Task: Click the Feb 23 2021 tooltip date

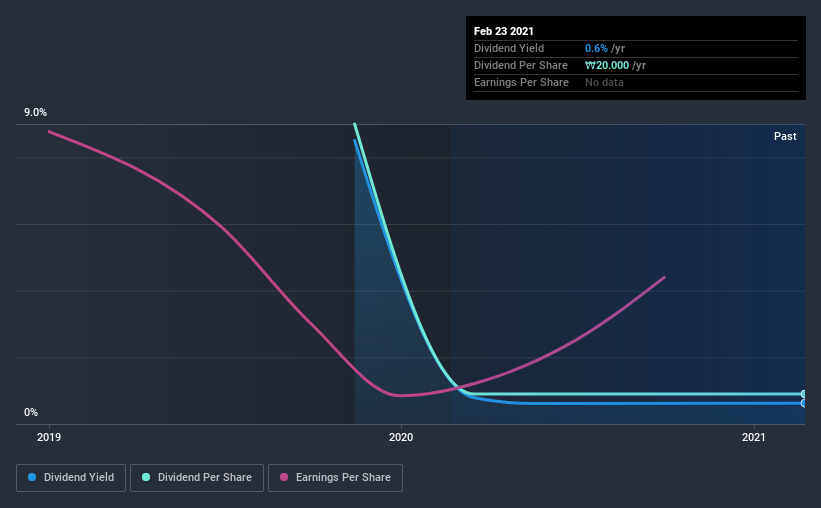Action: pos(504,31)
